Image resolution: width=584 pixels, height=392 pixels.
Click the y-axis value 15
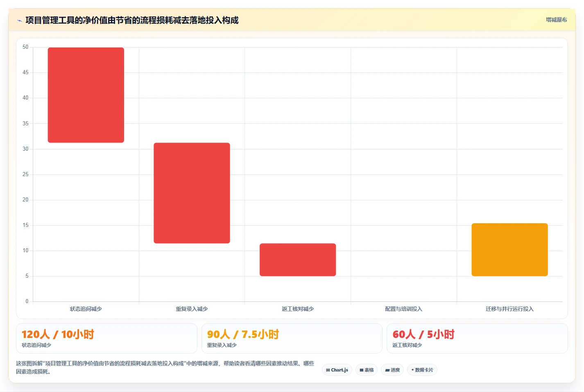pyautogui.click(x=25, y=225)
